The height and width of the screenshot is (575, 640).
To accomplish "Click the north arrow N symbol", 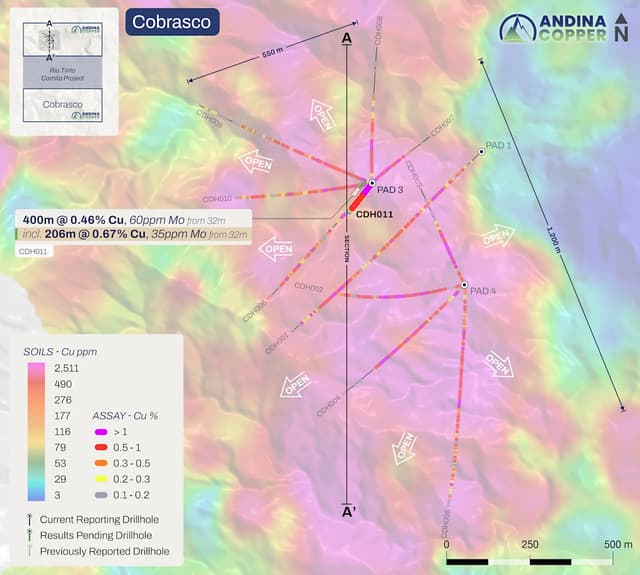I will (x=621, y=28).
